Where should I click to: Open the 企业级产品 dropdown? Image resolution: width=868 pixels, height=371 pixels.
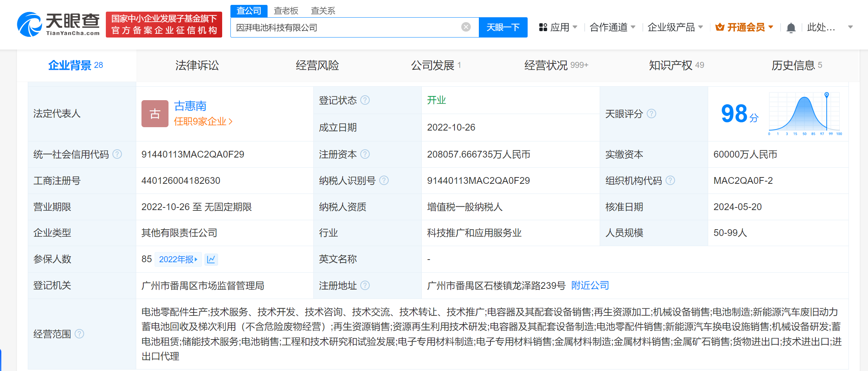coord(675,27)
